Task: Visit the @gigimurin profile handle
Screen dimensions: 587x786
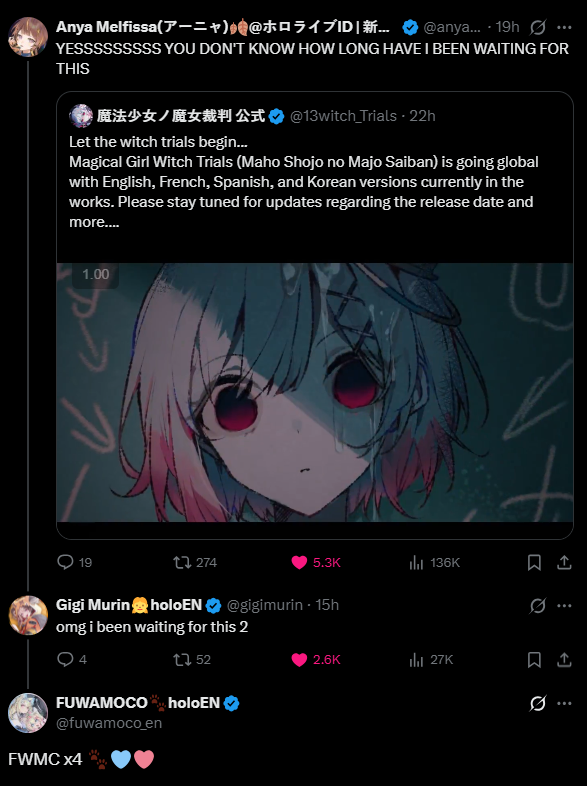Action: click(x=265, y=605)
